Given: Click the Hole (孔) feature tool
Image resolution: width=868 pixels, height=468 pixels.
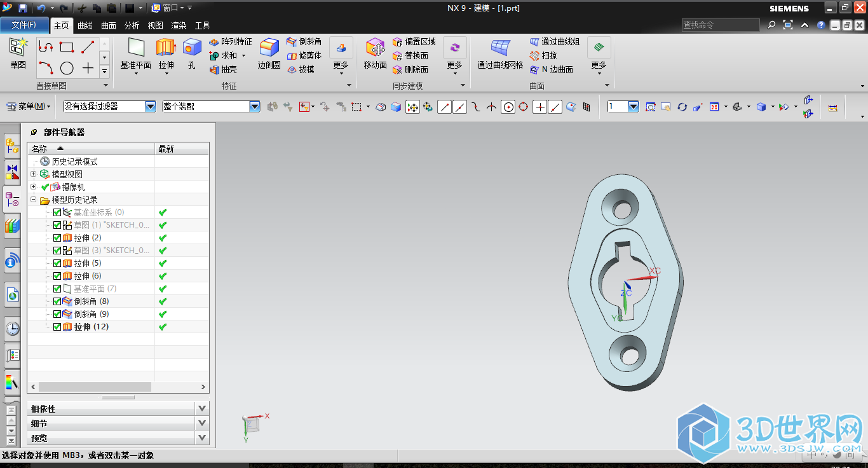Looking at the screenshot, I should click(191, 53).
